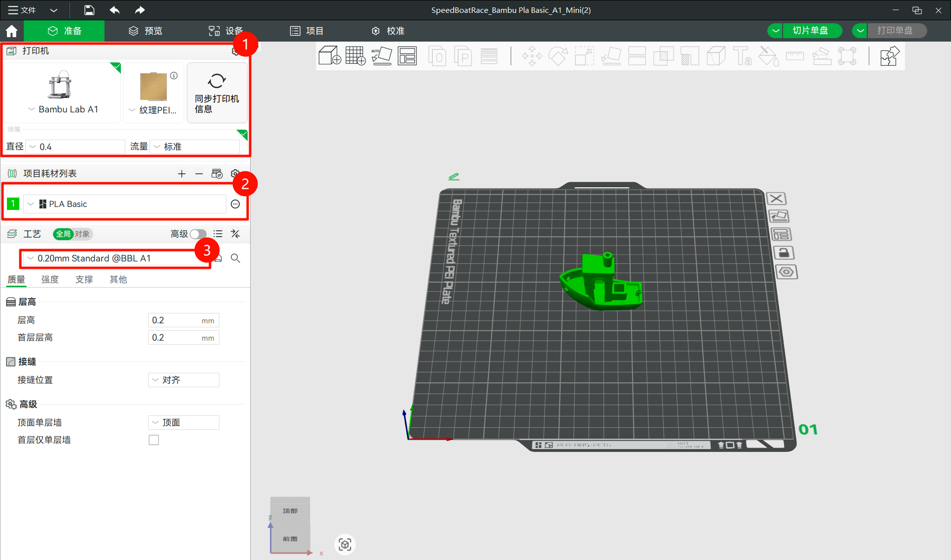Viewport: 951px width, 560px height.
Task: Open the seam position dropdown
Action: (x=184, y=380)
